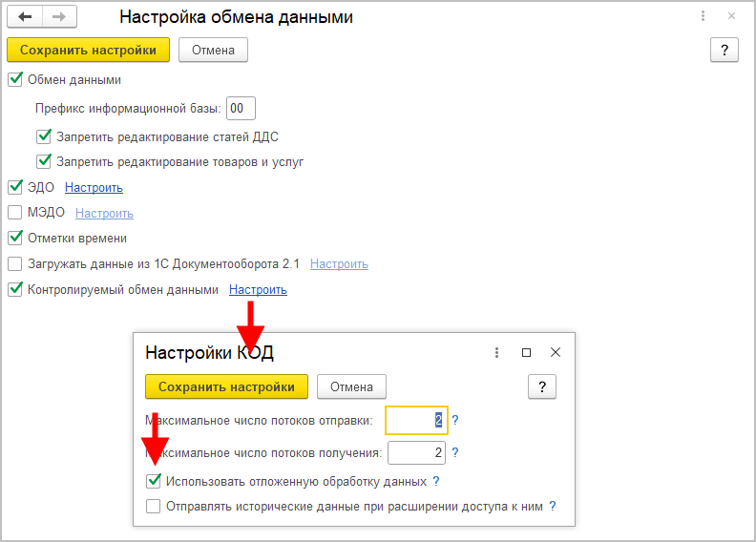The height and width of the screenshot is (542, 756).
Task: Close the Настройки КОД dialog
Action: [556, 353]
